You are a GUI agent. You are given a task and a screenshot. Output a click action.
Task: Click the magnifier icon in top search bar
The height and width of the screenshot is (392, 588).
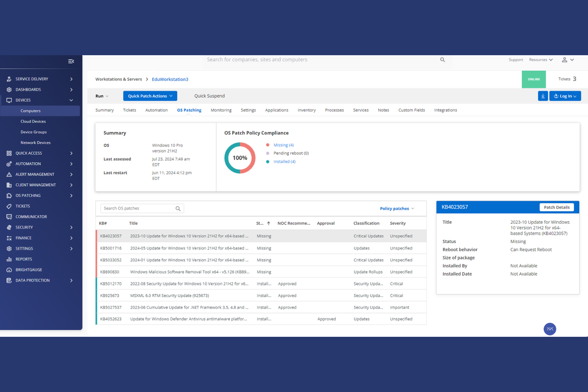(442, 60)
